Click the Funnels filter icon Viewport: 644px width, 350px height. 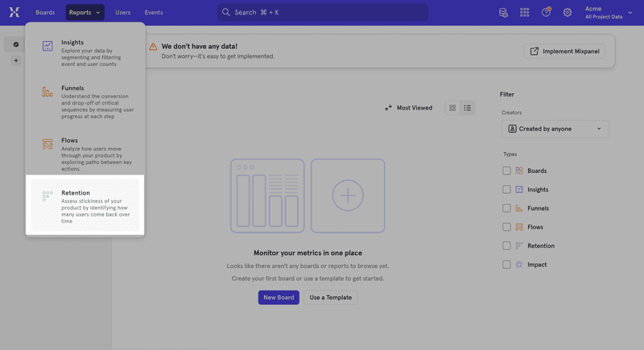click(x=519, y=208)
